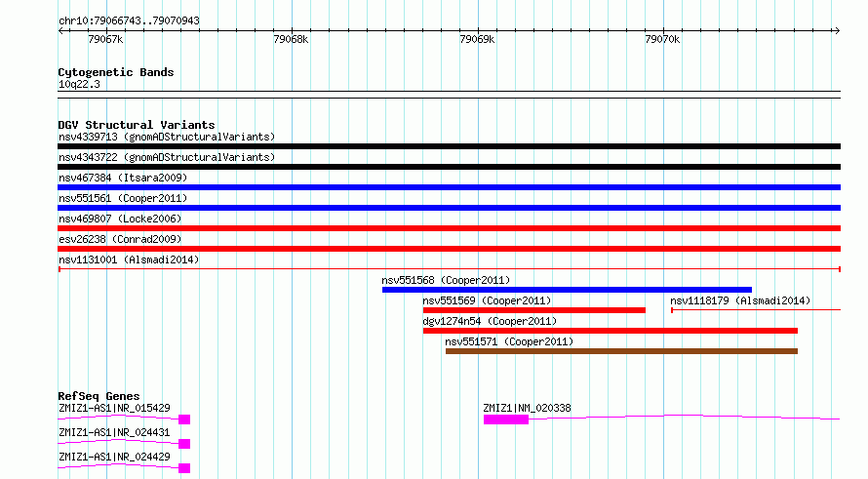Click the red bar under nsv551569

click(x=534, y=310)
